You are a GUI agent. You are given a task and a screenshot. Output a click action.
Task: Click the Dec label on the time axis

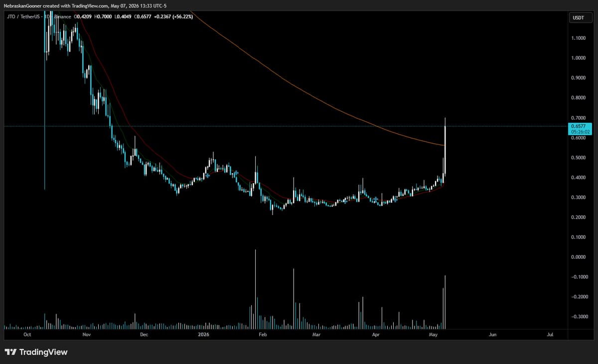(144, 335)
